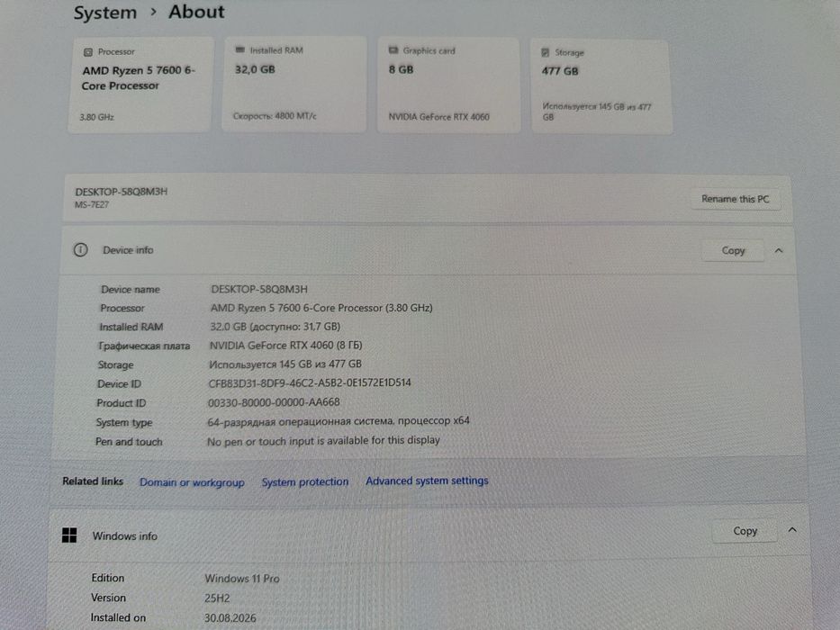This screenshot has width=840, height=630.
Task: Select the 32,0 GB Installed RAM card
Action: coord(294,84)
